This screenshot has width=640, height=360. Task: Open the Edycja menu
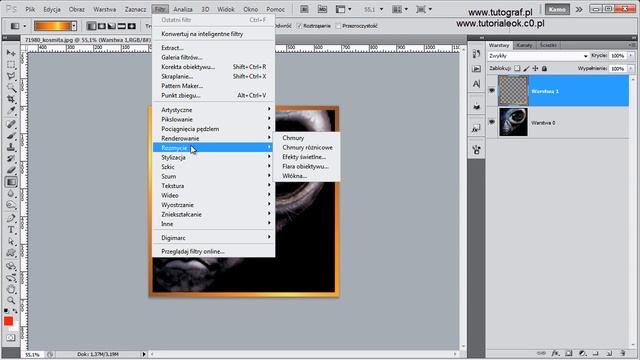click(x=52, y=9)
